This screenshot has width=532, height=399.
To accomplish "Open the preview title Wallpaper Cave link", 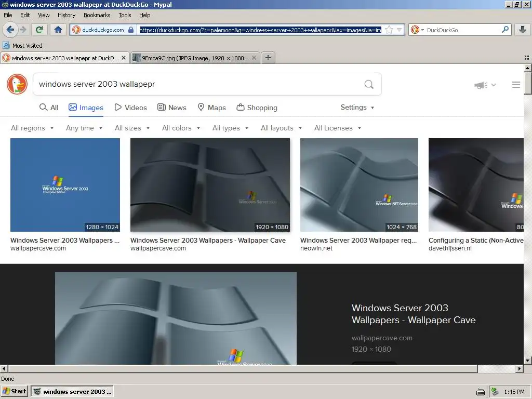I will pos(414,314).
